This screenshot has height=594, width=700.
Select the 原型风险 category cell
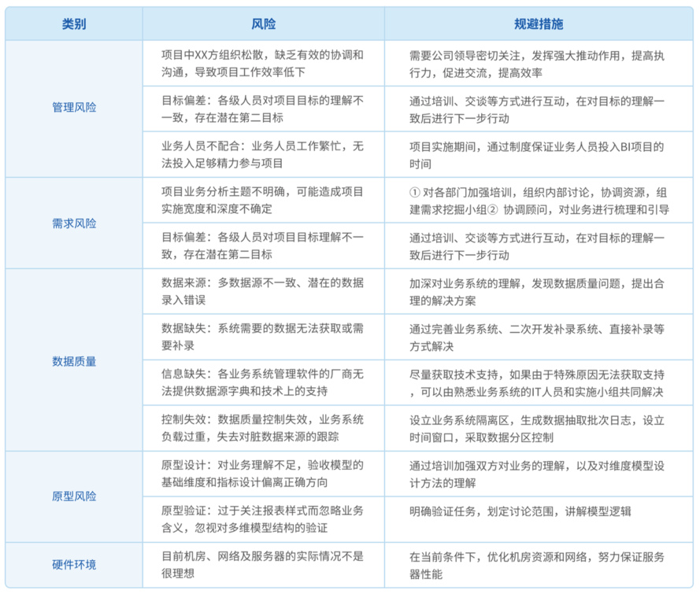(x=74, y=496)
